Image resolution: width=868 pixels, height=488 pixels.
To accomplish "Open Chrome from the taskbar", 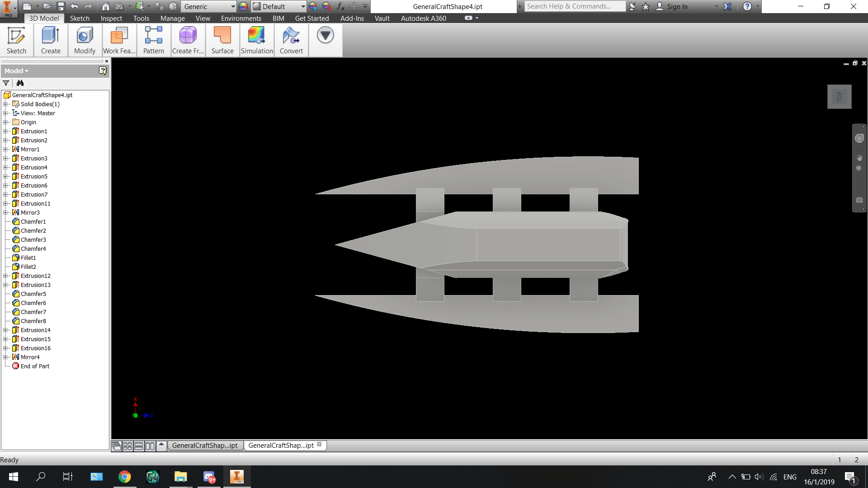I will click(125, 477).
